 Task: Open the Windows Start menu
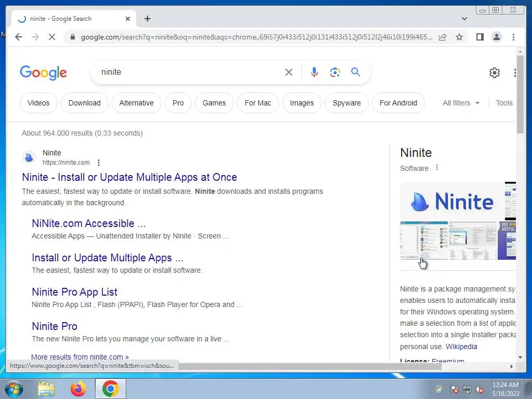(x=14, y=389)
